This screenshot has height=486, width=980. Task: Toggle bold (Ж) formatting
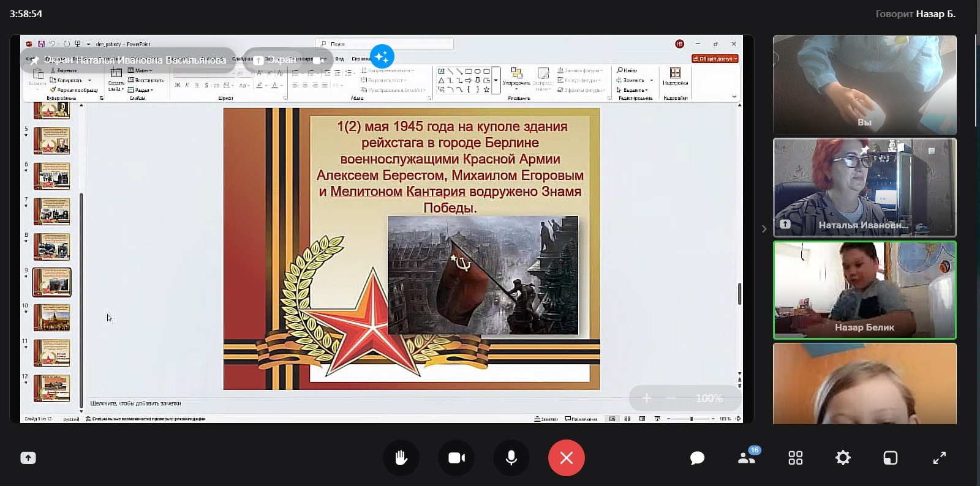coord(177,85)
